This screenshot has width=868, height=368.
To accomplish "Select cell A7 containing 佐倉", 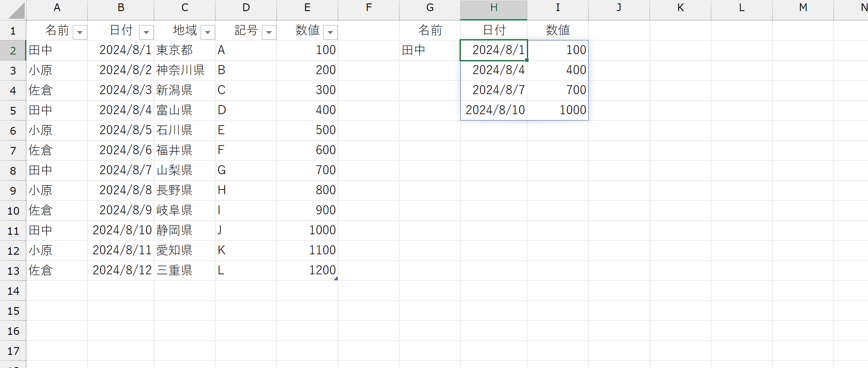I will coord(57,150).
